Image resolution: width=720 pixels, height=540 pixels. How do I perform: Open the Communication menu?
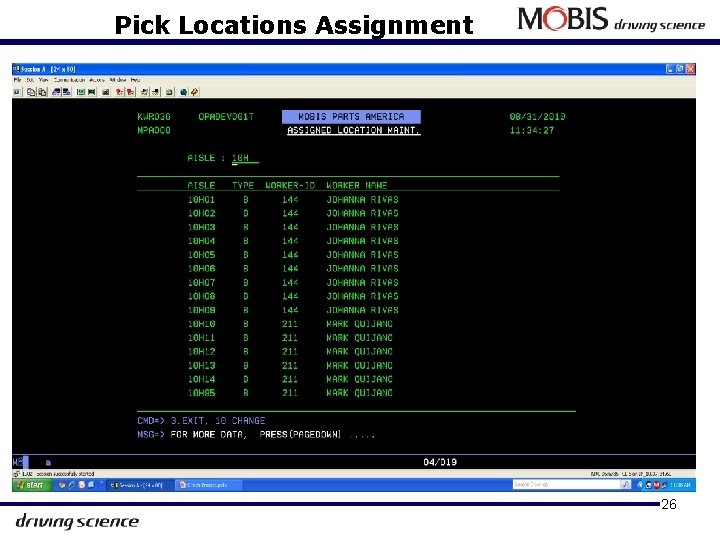pos(69,80)
